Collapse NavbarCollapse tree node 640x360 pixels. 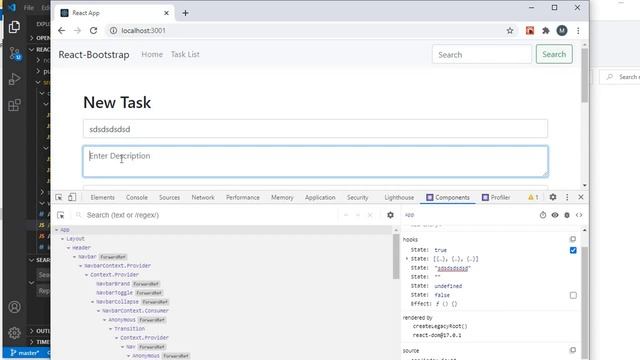[x=92, y=302]
